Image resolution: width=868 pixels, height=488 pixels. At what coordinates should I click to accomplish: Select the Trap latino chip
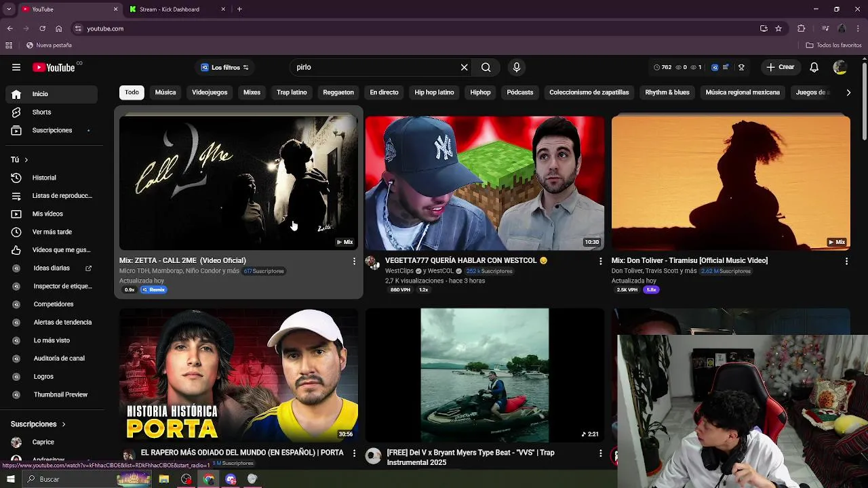point(292,92)
